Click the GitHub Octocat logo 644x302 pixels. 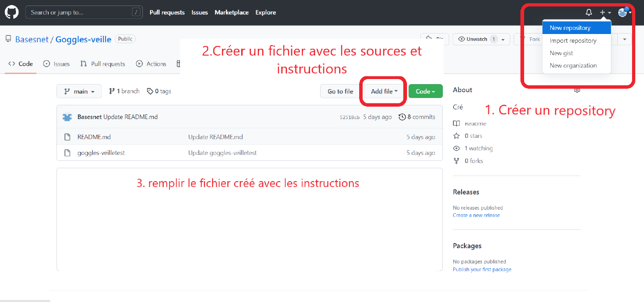point(11,12)
